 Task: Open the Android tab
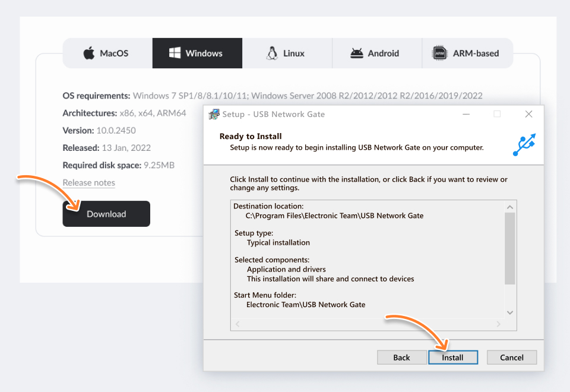(x=376, y=53)
